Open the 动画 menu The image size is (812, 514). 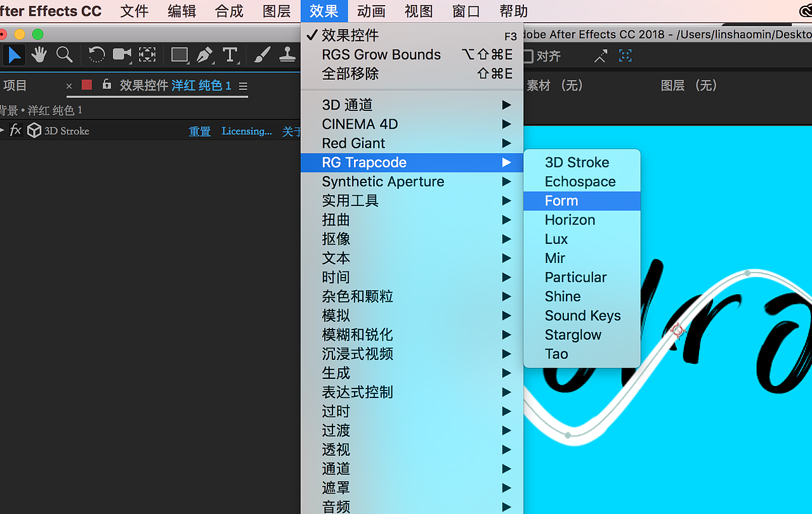point(371,11)
